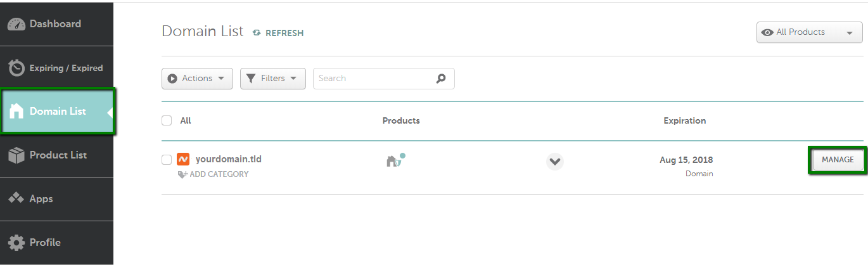Click the Expiring / Expired stopwatch icon
The image size is (868, 265).
coord(16,68)
